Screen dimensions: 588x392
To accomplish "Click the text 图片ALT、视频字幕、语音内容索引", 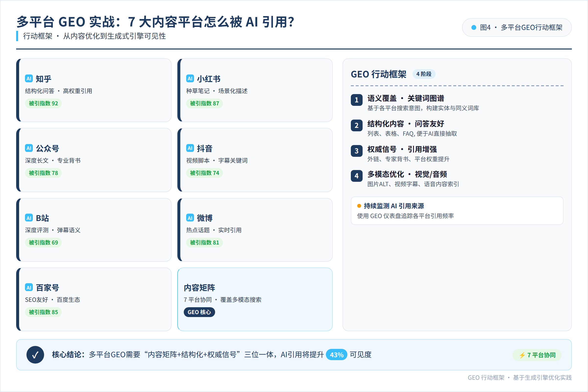I will (413, 184).
